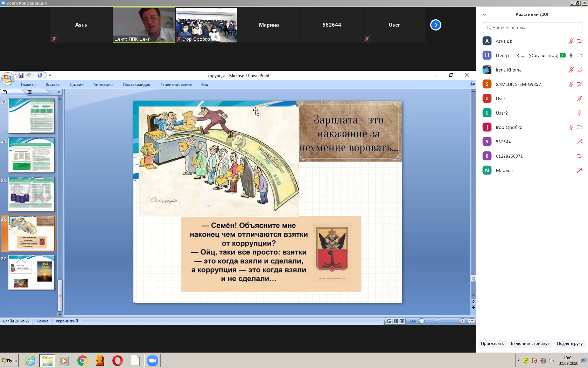Open the Вид ribbon tab
Image resolution: width=588 pixels, height=368 pixels.
(x=205, y=84)
